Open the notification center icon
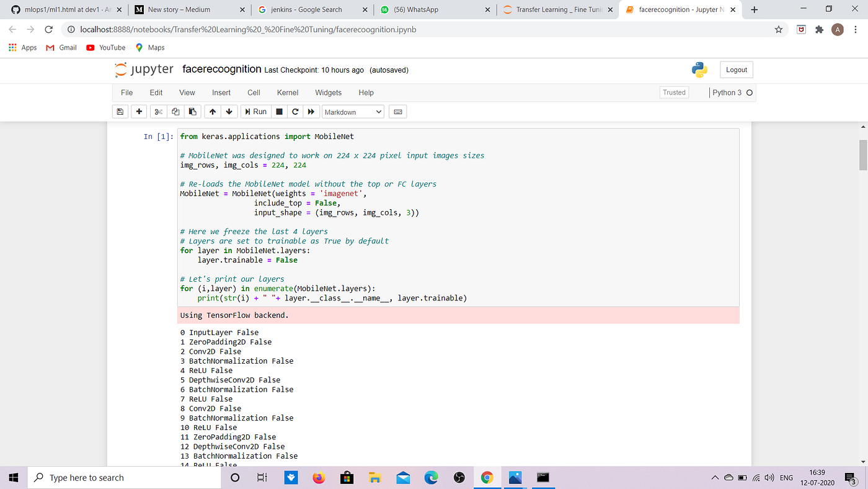The width and height of the screenshot is (868, 489). point(850,477)
